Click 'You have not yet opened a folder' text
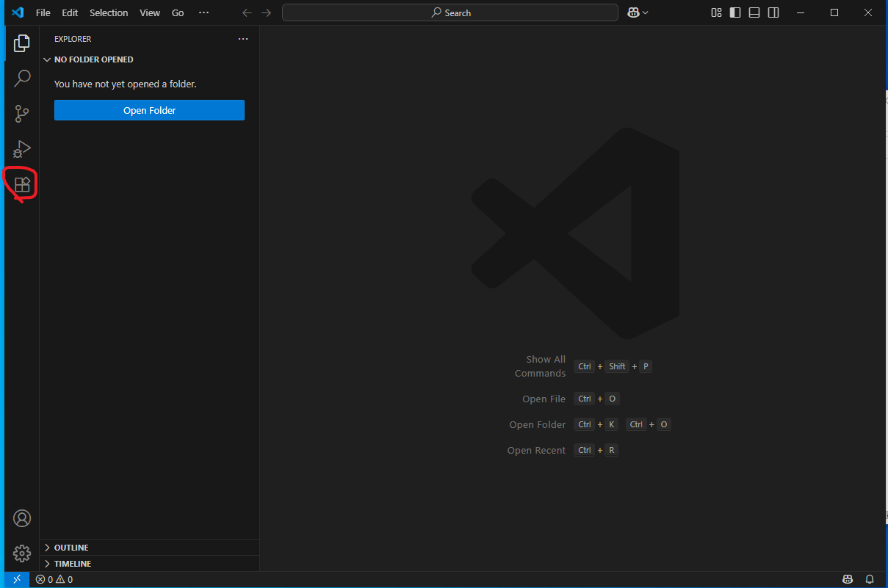Viewport: 888px width, 588px height. point(126,84)
